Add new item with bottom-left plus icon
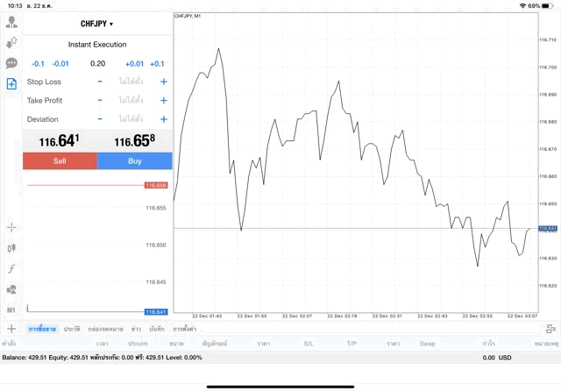Viewport: 561px width, 392px height. [11, 328]
